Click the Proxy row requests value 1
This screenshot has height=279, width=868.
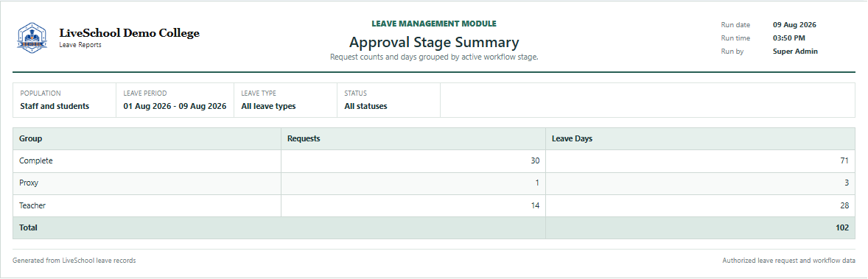pyautogui.click(x=537, y=183)
